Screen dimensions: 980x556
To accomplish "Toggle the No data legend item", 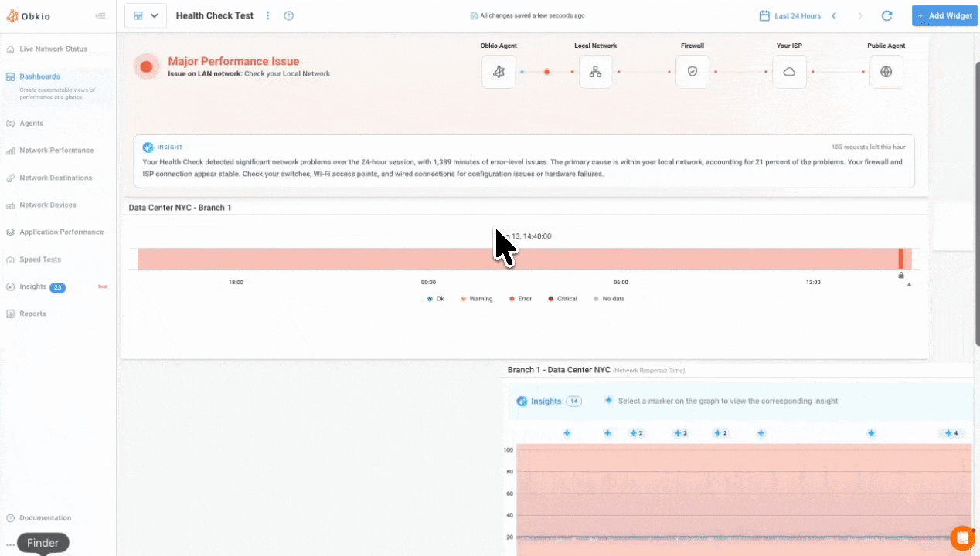I will [609, 299].
